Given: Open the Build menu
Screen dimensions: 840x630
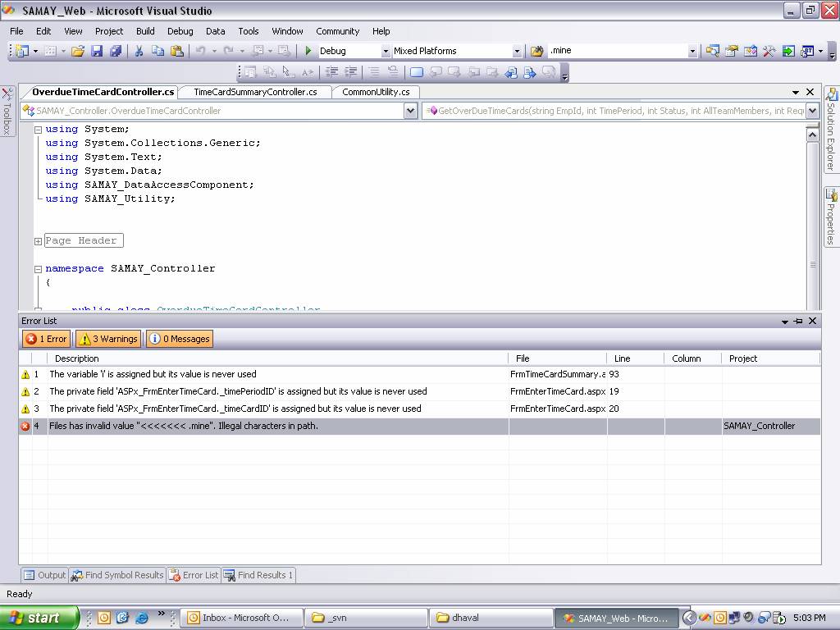Looking at the screenshot, I should click(145, 31).
